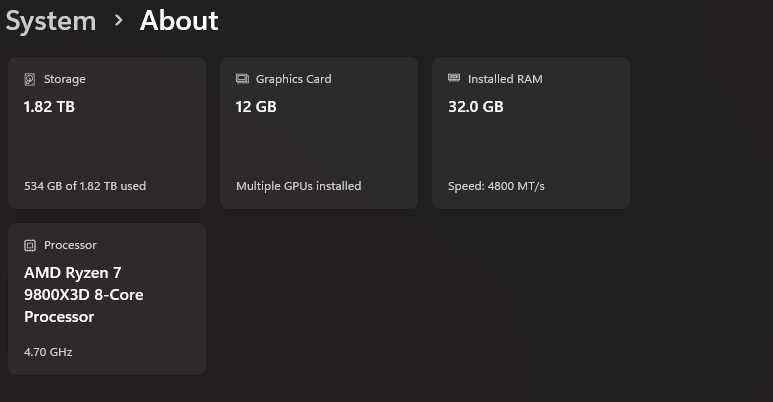Viewport: 773px width, 402px height.
Task: Click the breadcrumb chevron after System
Action: pyautogui.click(x=118, y=20)
